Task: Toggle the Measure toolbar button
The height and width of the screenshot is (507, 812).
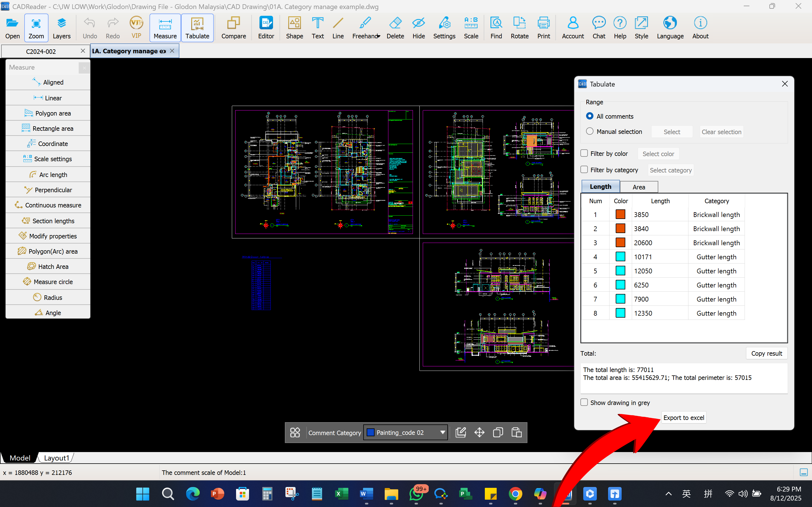Action: click(x=165, y=28)
